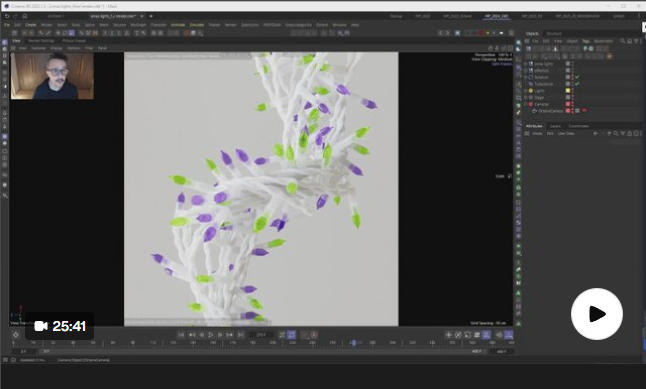Expand the xmas lights object hierarchy
646x389 pixels.
(x=526, y=64)
